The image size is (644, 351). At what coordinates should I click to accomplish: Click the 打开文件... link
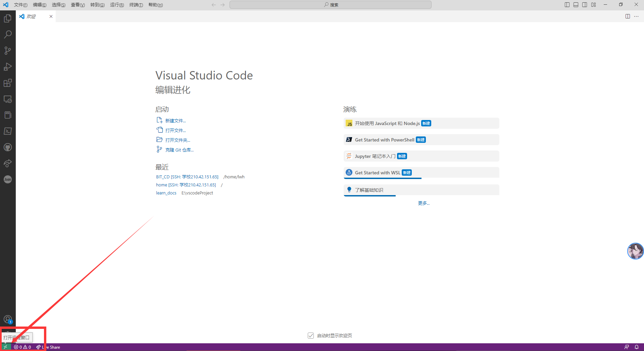click(175, 130)
